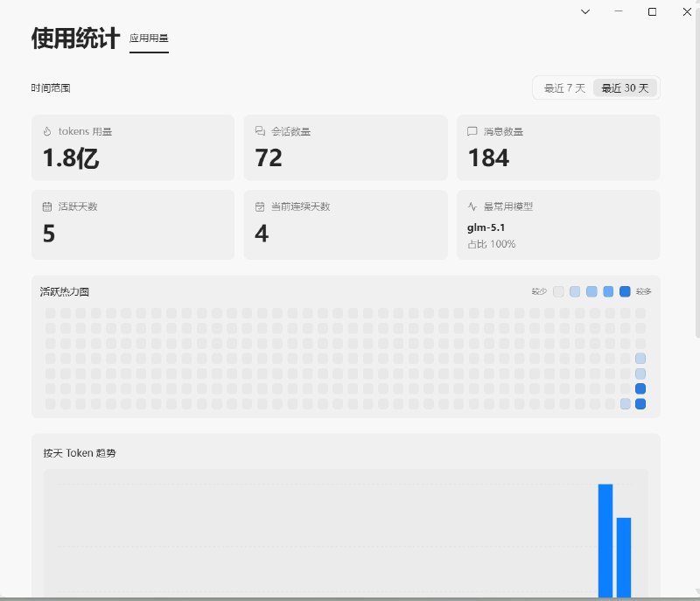Select the 最近 30 天 time range

coord(625,88)
